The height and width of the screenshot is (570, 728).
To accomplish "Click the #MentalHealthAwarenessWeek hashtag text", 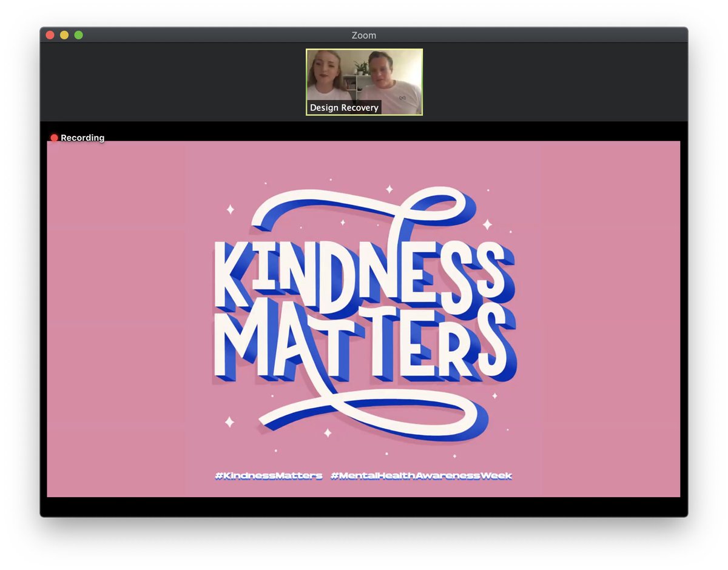I will [422, 476].
